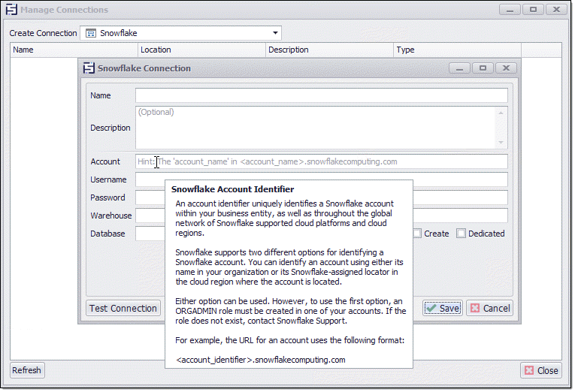Click the Close button in Manage Connections

tap(541, 370)
